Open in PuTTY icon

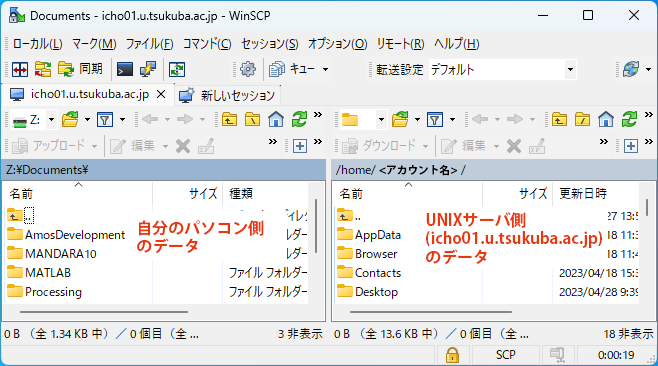click(147, 69)
